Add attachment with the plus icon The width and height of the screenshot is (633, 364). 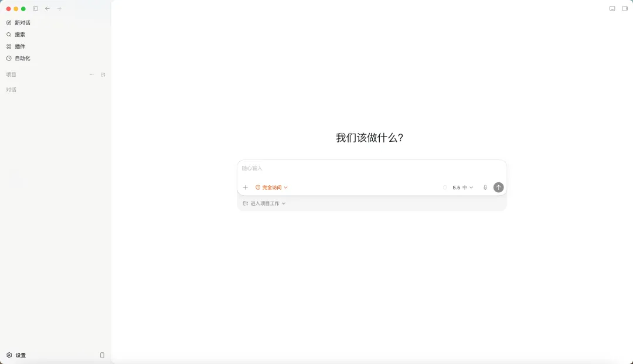click(246, 188)
